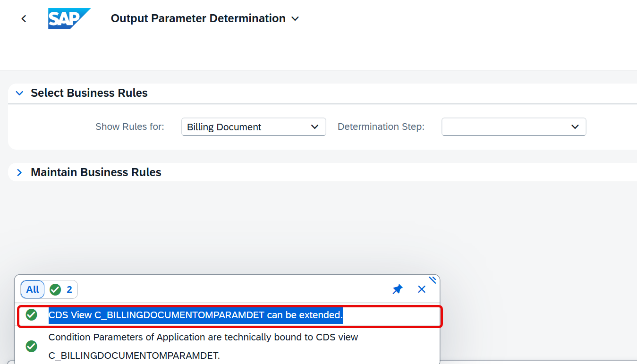637x364 pixels.
Task: Open the SAP logo home link
Action: [69, 18]
